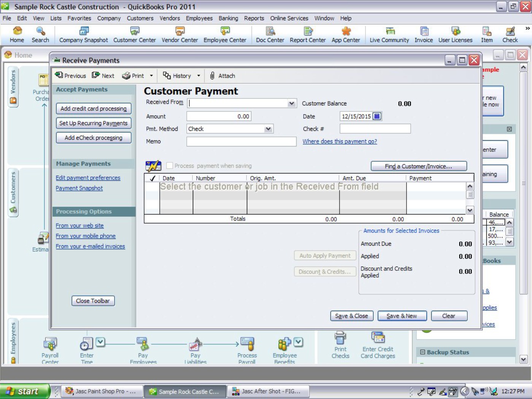Viewport: 532px width, 399px height.
Task: Show payment History
Action: point(177,76)
